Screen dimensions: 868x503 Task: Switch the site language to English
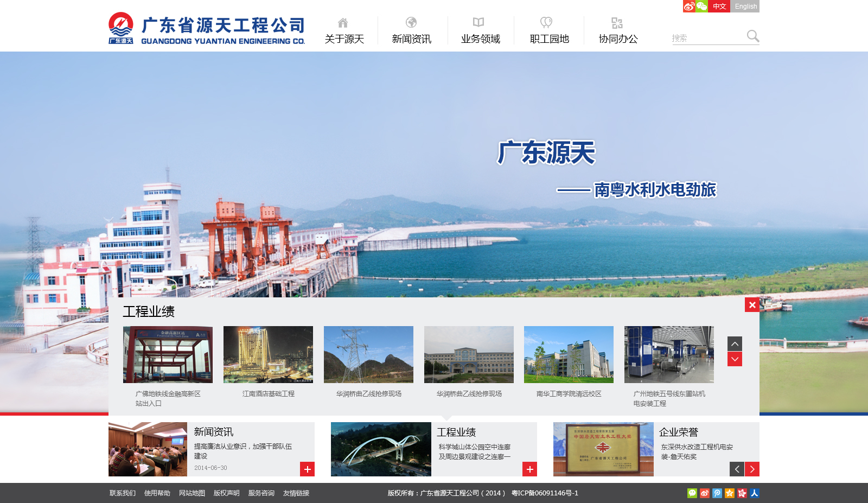pyautogui.click(x=745, y=7)
